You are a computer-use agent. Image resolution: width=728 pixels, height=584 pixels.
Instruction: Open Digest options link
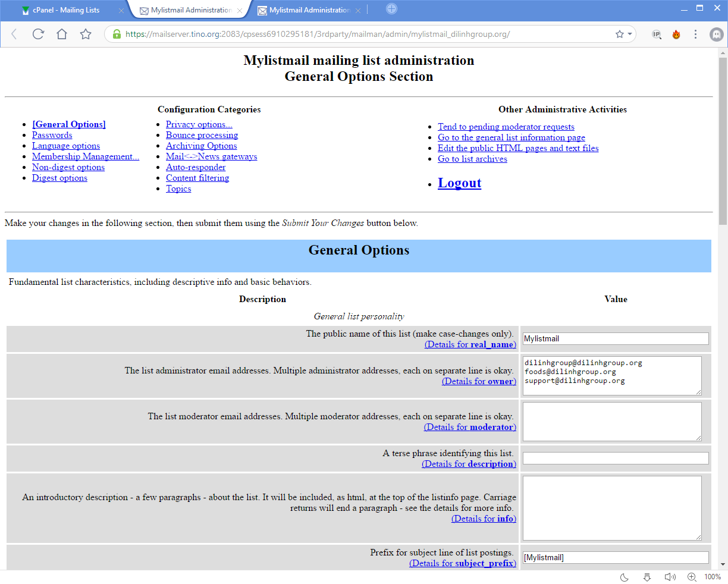coord(59,178)
